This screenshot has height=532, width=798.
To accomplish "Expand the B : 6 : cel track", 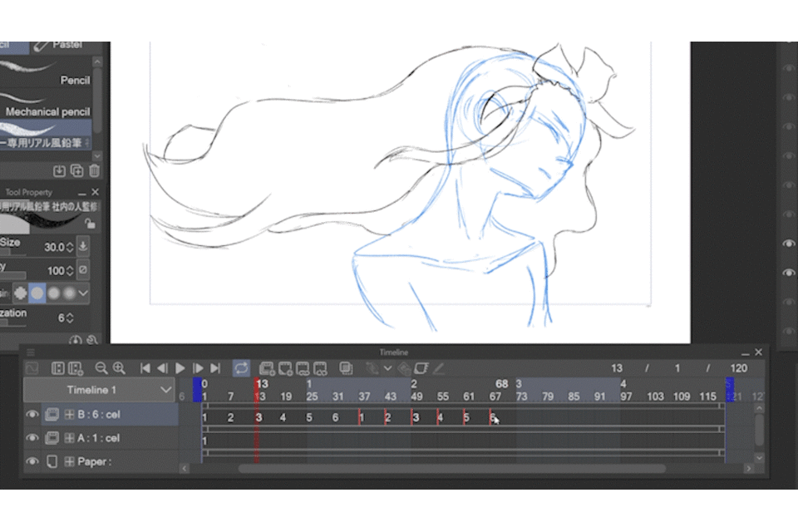I will [x=70, y=415].
